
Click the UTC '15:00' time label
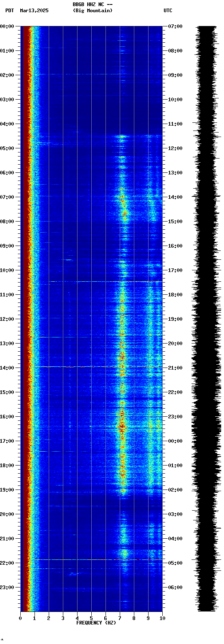pyautogui.click(x=175, y=222)
